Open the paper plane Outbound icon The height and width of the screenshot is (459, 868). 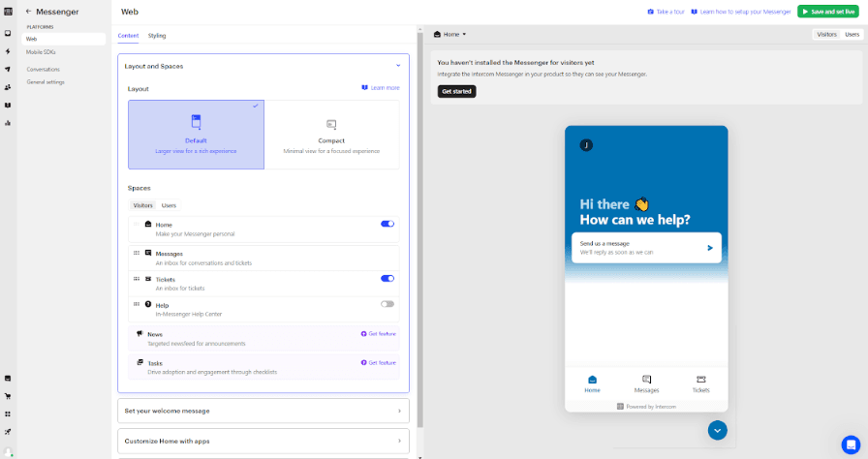8,69
